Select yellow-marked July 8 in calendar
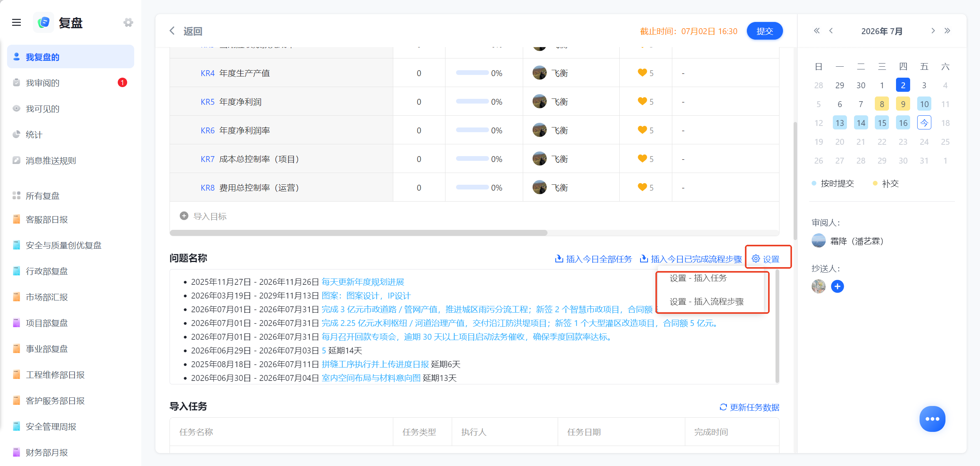The image size is (980, 466). 882,104
